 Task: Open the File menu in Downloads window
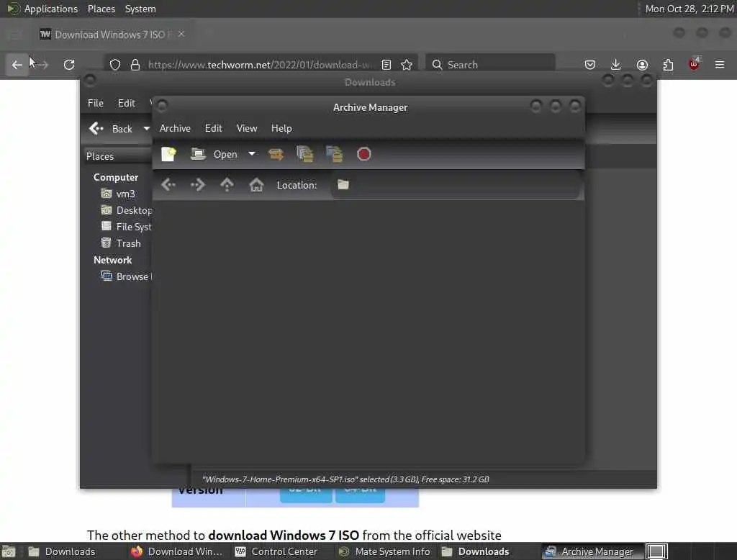click(x=96, y=103)
